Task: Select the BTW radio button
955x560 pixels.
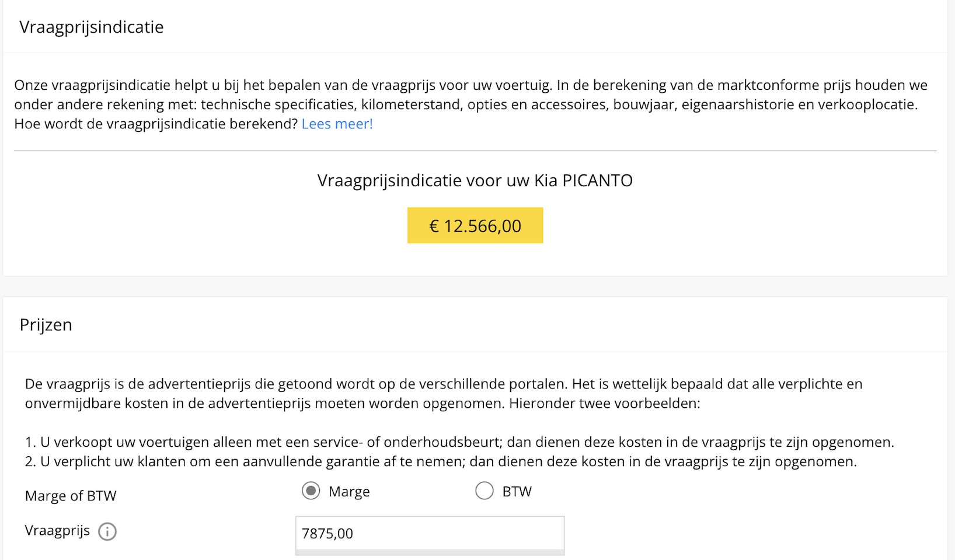Action: (484, 491)
